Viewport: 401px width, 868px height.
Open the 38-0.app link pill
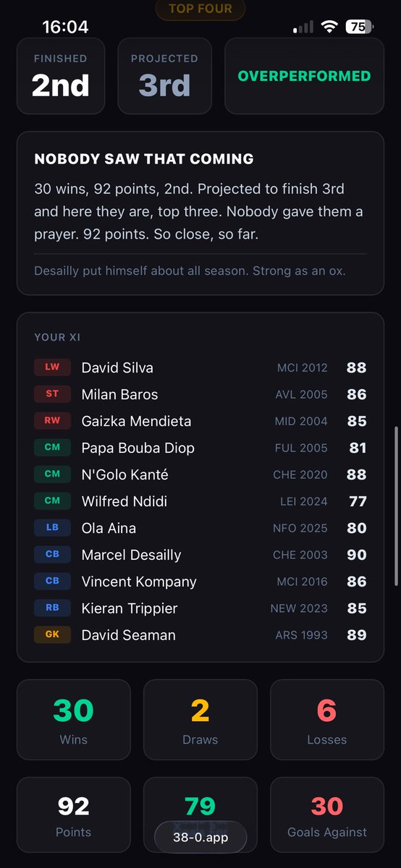[x=200, y=838]
